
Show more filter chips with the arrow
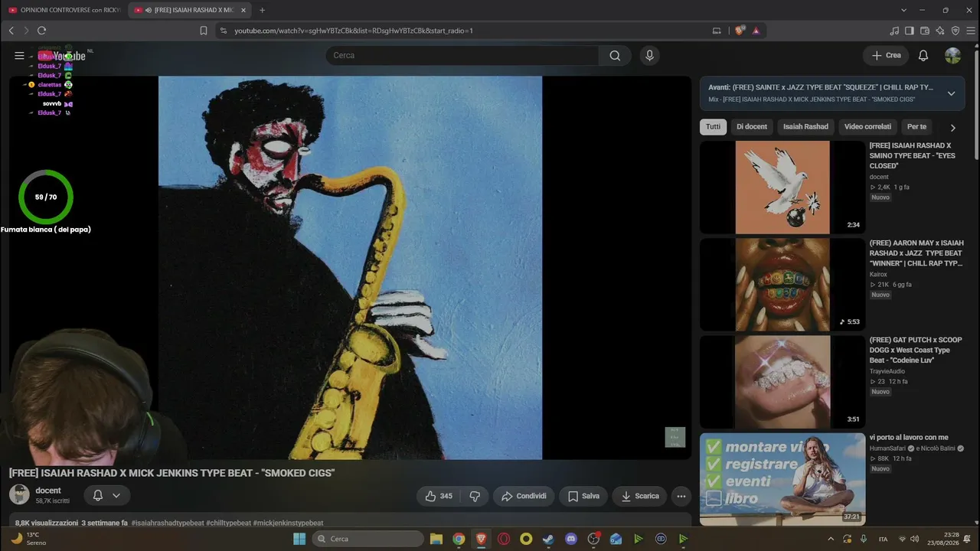point(952,128)
